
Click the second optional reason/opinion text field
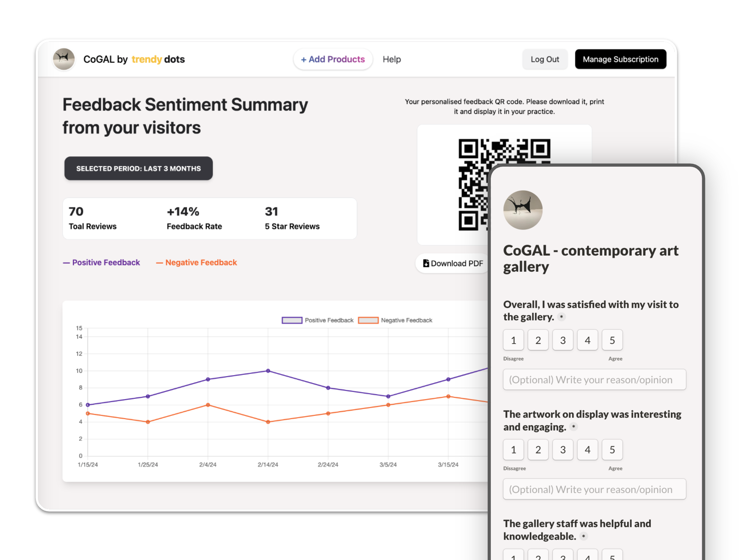[594, 489]
